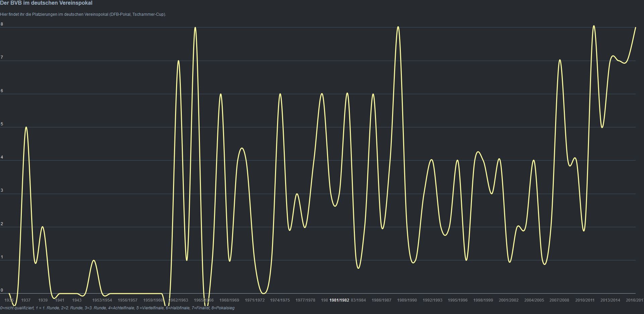Click the 1937 x-axis label
The width and height of the screenshot is (644, 314).
pos(26,300)
